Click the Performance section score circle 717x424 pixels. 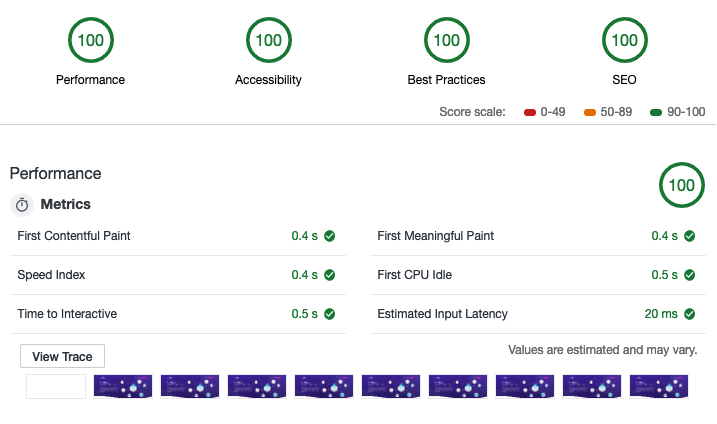681,185
